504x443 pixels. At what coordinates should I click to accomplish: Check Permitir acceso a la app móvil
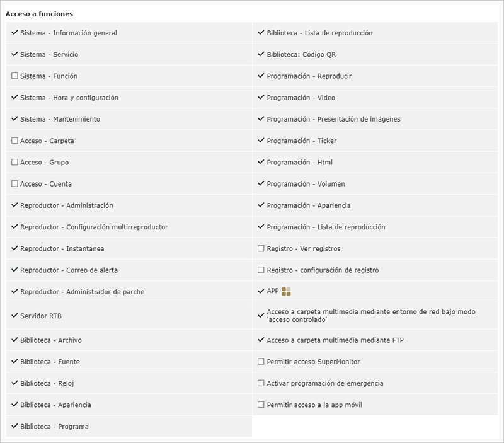click(261, 405)
